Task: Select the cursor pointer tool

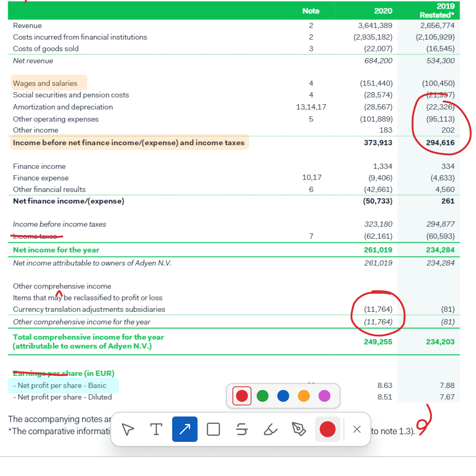Action: [128, 429]
